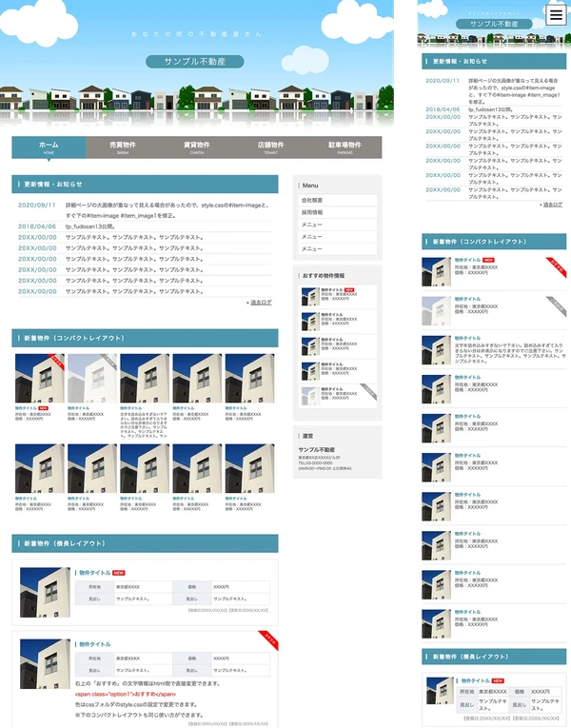The height and width of the screenshot is (728, 571).
Task: Click 物件タイトル with NEW badge in wide layout
Action: click(95, 573)
